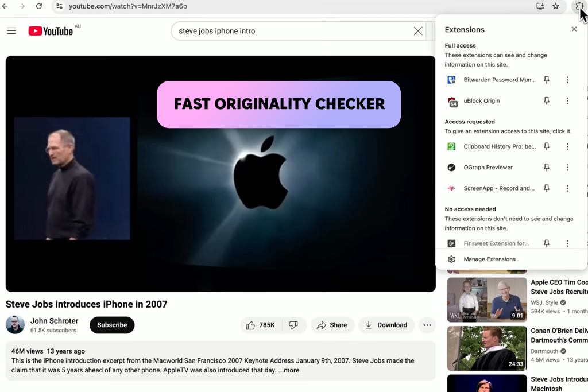This screenshot has width=588, height=392.
Task: Click the Manage Extensions gear icon
Action: point(451,259)
